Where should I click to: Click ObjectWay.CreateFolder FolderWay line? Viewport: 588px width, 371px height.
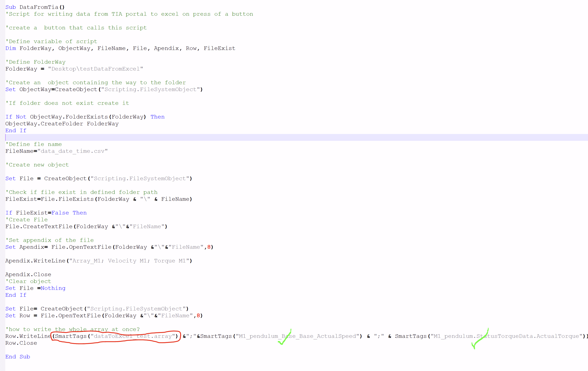[62, 124]
